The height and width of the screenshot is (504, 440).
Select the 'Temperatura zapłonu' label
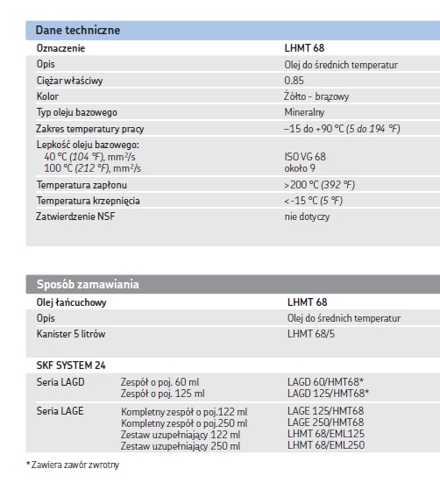pos(82,185)
